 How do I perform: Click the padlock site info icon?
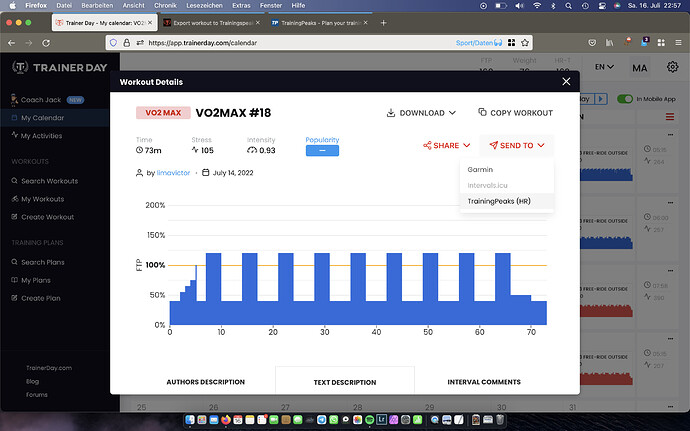pyautogui.click(x=127, y=43)
